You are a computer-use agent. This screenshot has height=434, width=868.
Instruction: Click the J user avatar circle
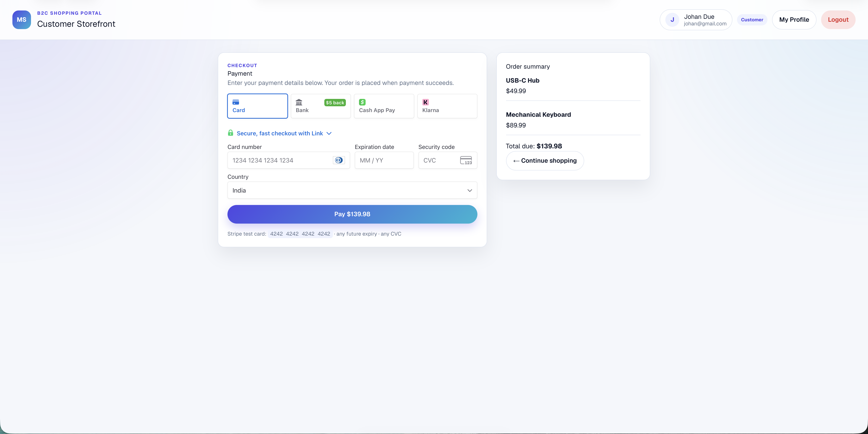tap(672, 20)
